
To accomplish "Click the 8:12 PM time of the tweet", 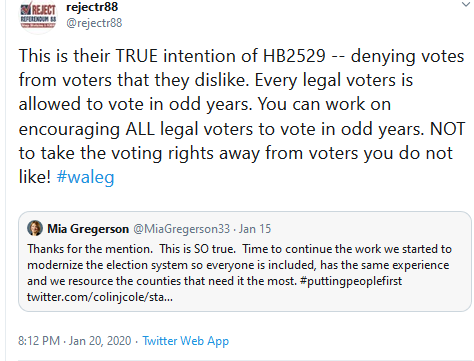I will click(x=39, y=341).
